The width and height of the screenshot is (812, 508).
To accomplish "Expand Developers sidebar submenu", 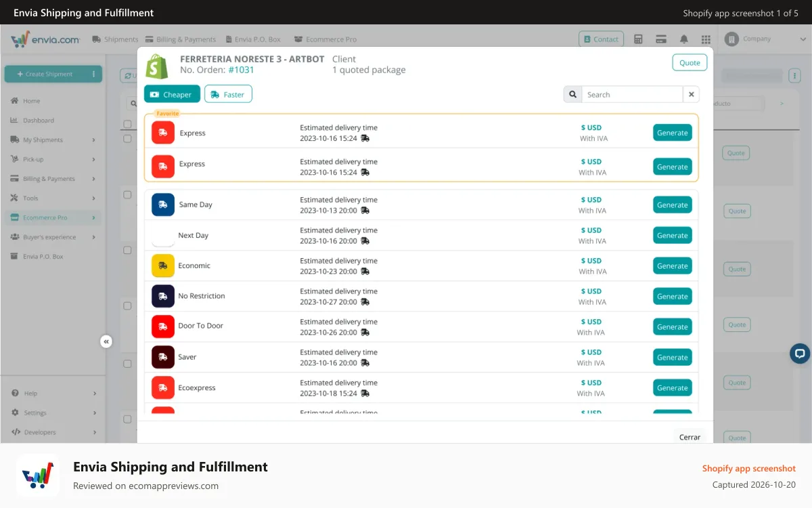I will 94,432.
